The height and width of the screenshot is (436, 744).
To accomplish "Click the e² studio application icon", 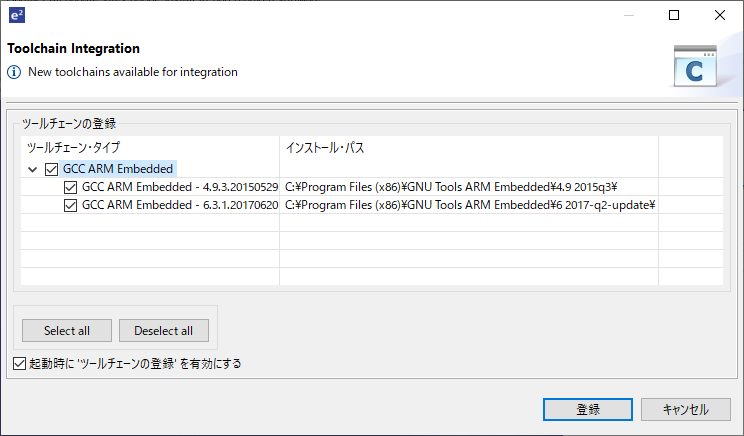I will 17,15.
